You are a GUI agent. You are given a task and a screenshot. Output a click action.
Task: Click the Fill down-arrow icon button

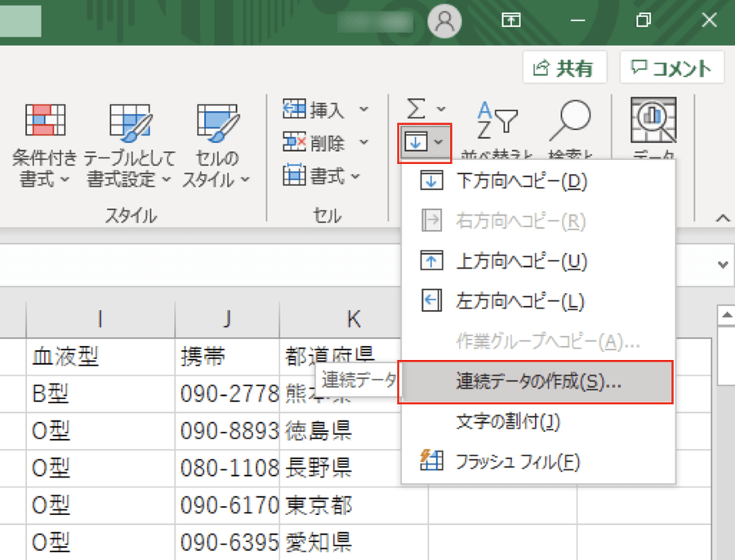(x=416, y=142)
